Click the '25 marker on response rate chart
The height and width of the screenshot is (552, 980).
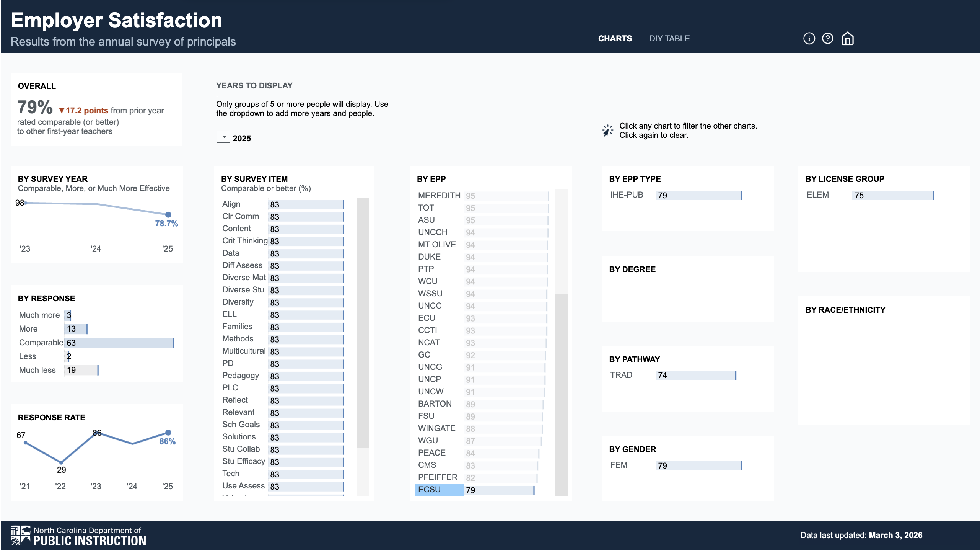point(168,433)
